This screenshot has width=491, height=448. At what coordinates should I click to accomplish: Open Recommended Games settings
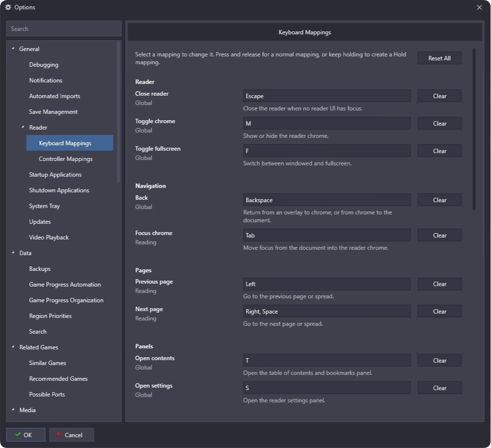tap(58, 378)
